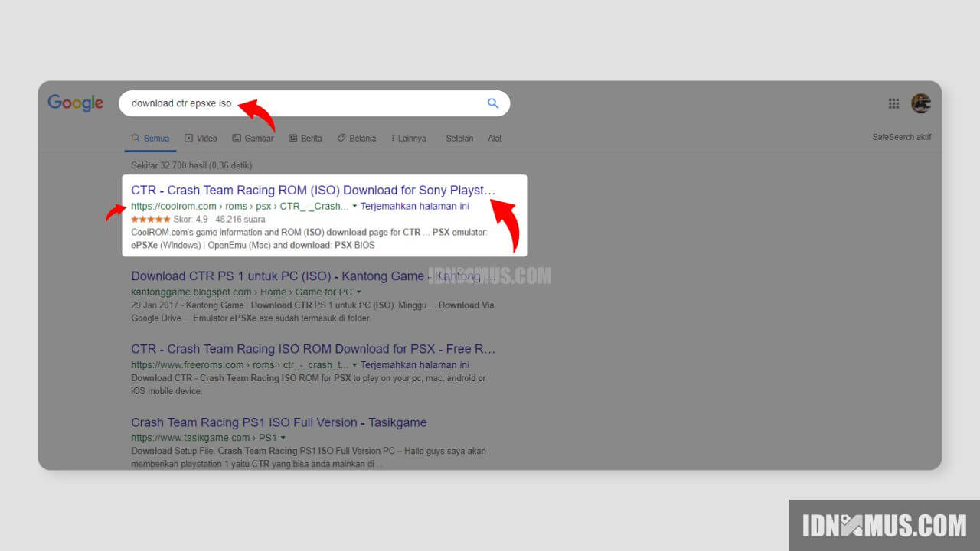Viewport: 980px width, 551px height.
Task: Switch to the Gambar tab
Action: [253, 139]
